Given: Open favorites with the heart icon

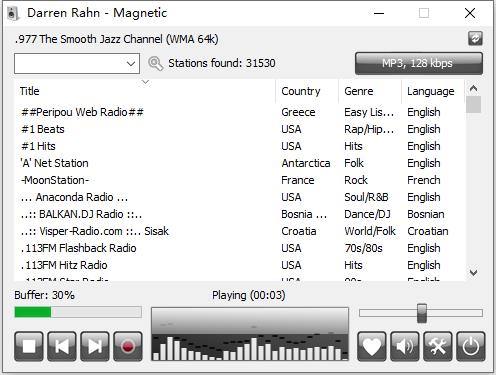Looking at the screenshot, I should click(372, 346).
